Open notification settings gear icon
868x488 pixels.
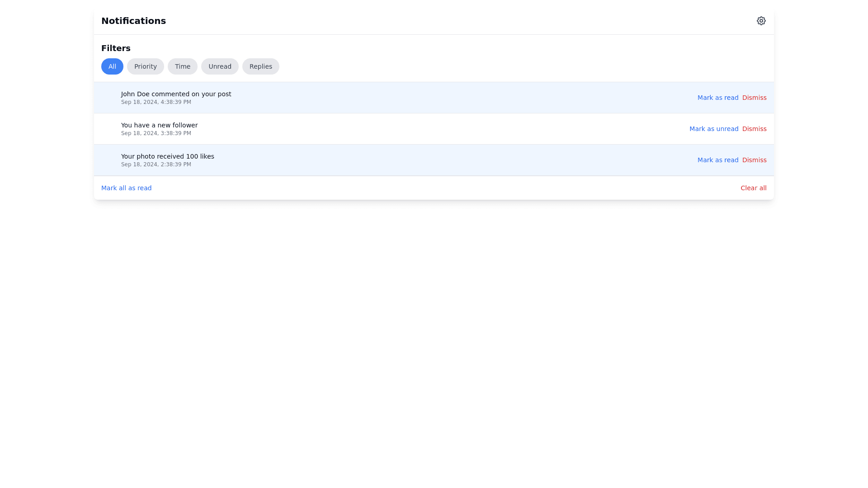point(761,21)
